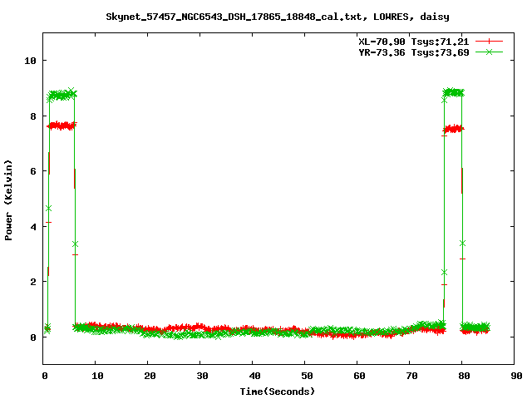
Task: Click the y-axis tick label 10
Action: tap(30, 61)
